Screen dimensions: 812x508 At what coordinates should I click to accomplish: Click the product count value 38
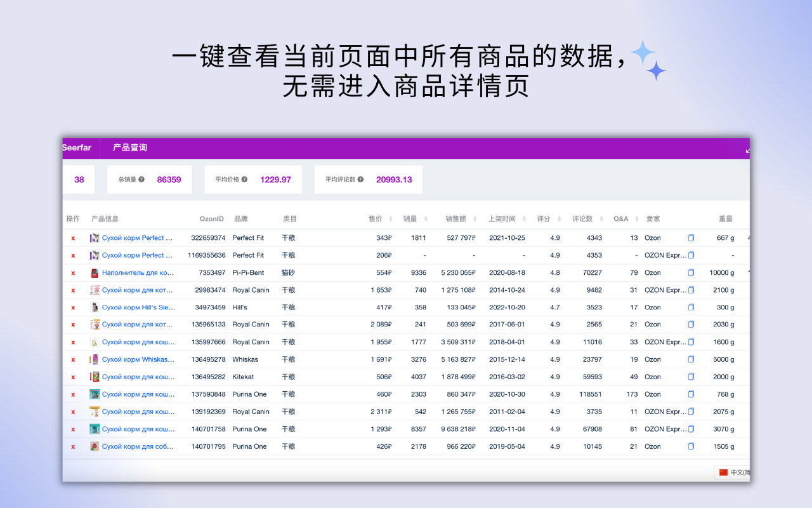point(79,180)
